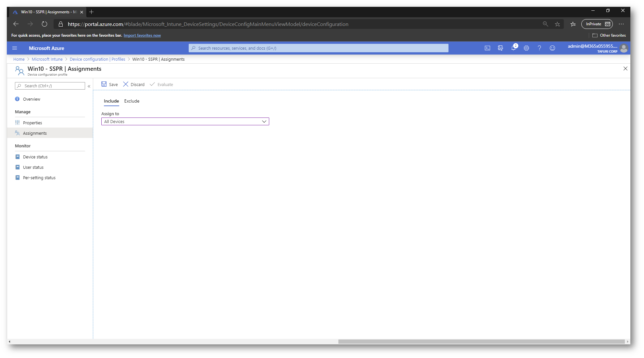644x358 pixels.
Task: Add this page to favorites star
Action: coord(557,24)
